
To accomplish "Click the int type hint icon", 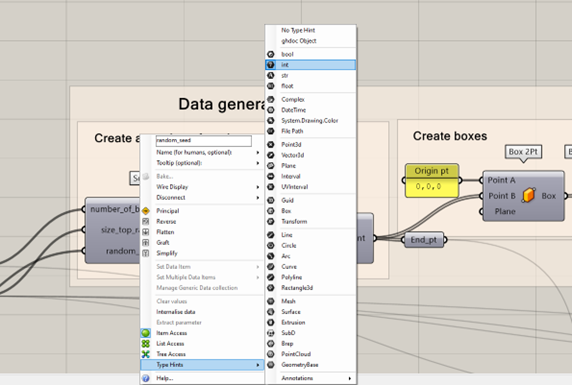I will [x=271, y=65].
